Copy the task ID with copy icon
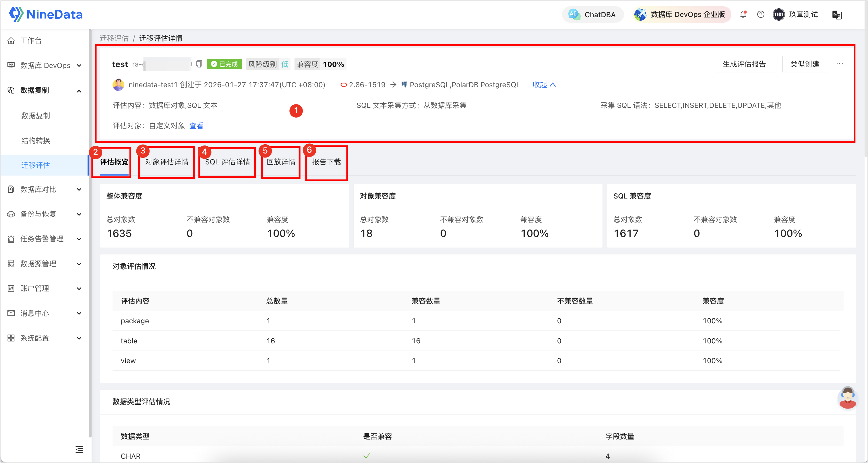 (199, 64)
